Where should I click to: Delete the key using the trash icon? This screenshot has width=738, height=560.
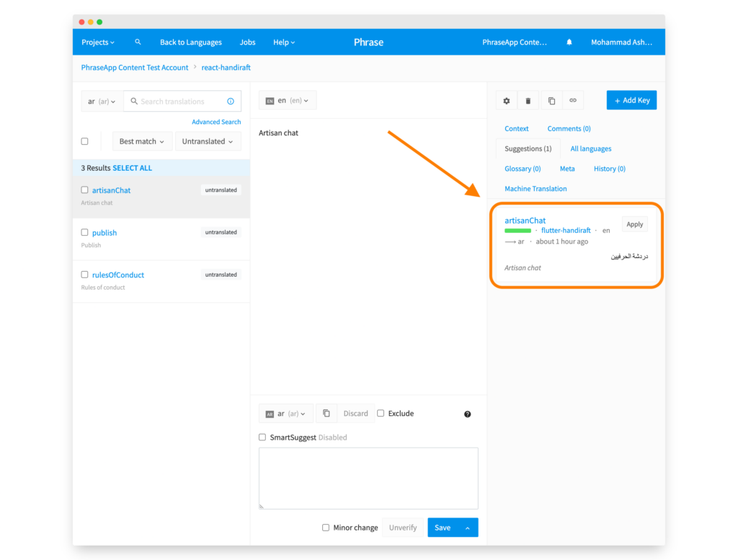[x=528, y=101]
